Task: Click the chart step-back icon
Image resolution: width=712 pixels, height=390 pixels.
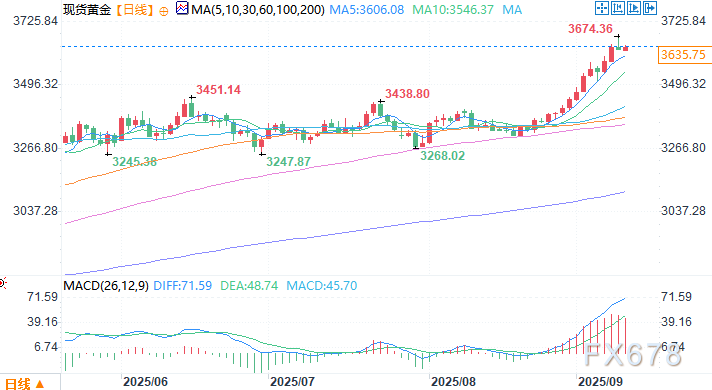Action: click(x=618, y=8)
